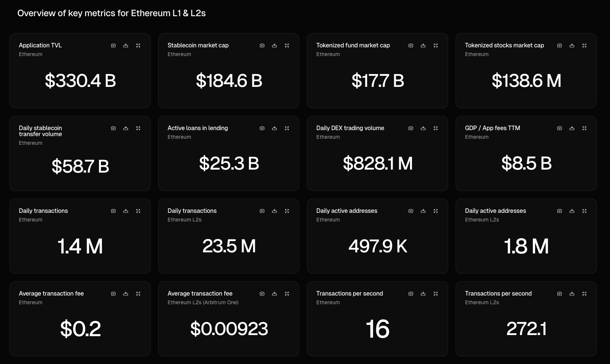This screenshot has height=364, width=610.
Task: Snapshot the Ethereum L2s Daily transactions card
Action: click(262, 211)
